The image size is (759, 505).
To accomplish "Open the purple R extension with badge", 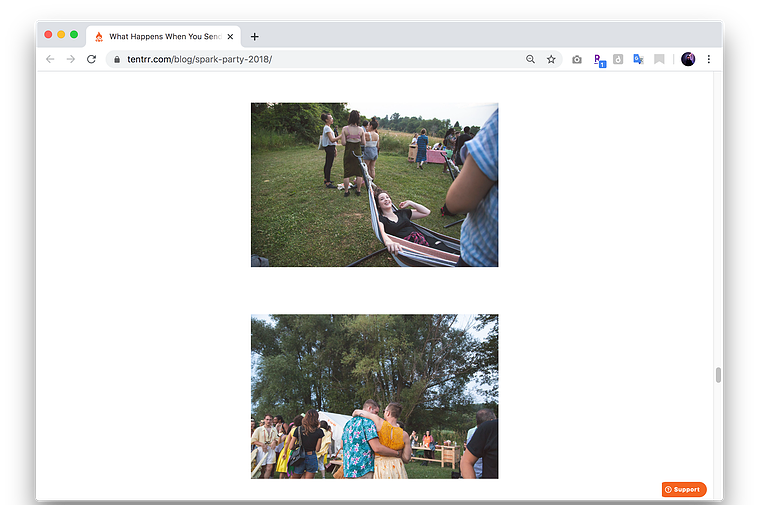I will coord(599,60).
